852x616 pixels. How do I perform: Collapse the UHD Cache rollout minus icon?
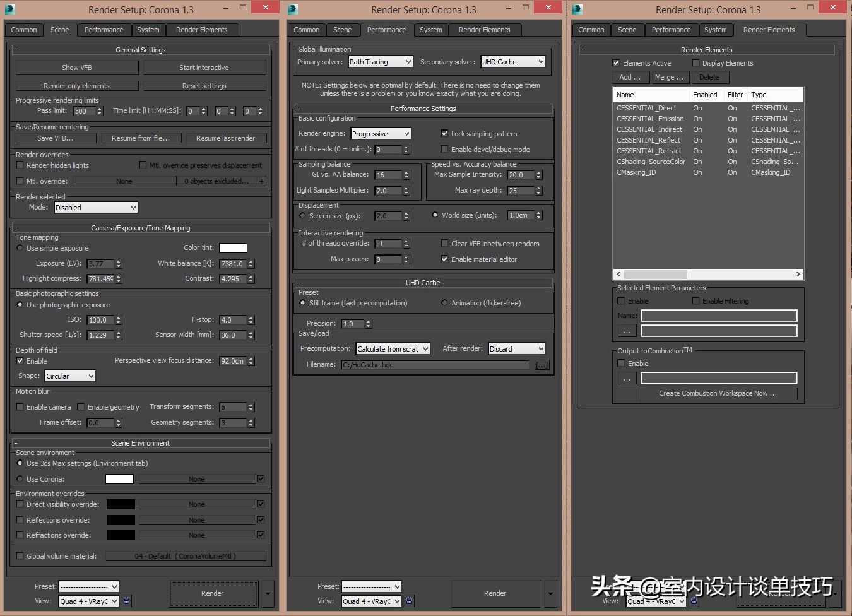click(x=299, y=283)
